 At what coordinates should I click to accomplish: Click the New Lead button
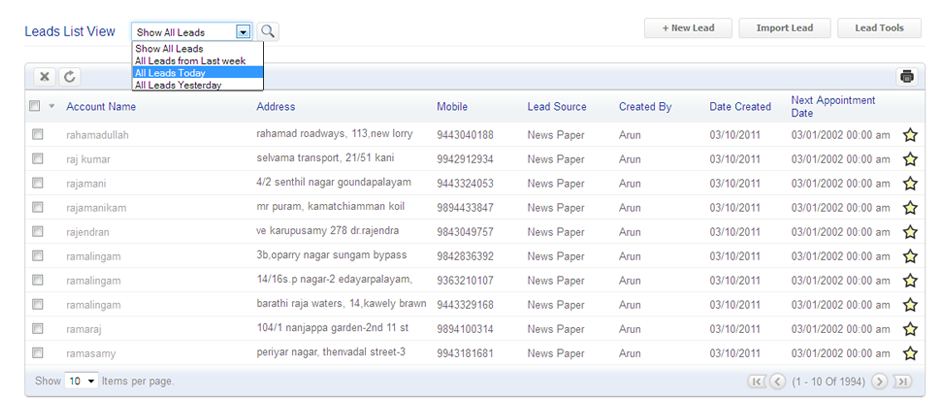[x=688, y=28]
